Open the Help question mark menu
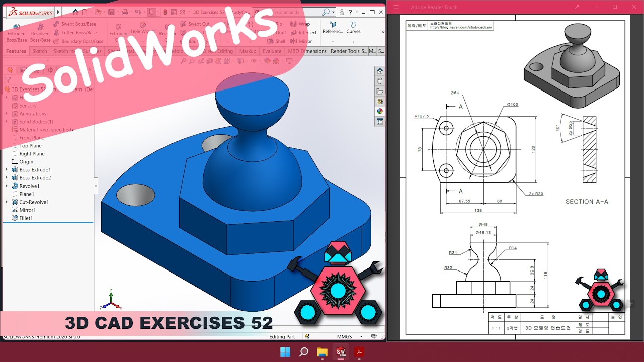The image size is (644, 362). coord(350,12)
